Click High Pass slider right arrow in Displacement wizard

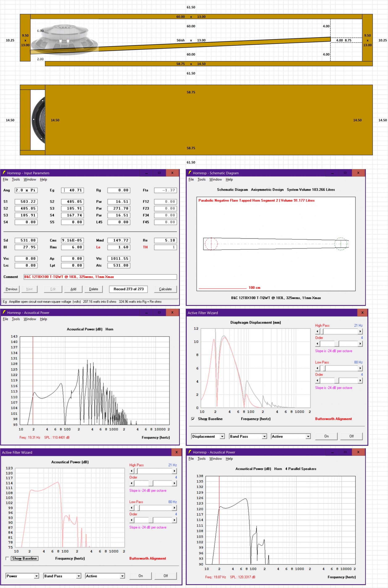click(x=360, y=331)
